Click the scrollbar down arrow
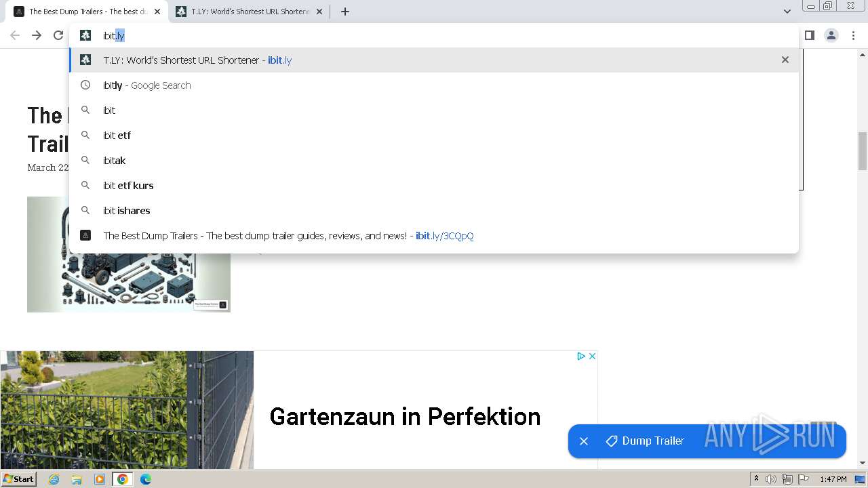The image size is (868, 488). (x=863, y=463)
